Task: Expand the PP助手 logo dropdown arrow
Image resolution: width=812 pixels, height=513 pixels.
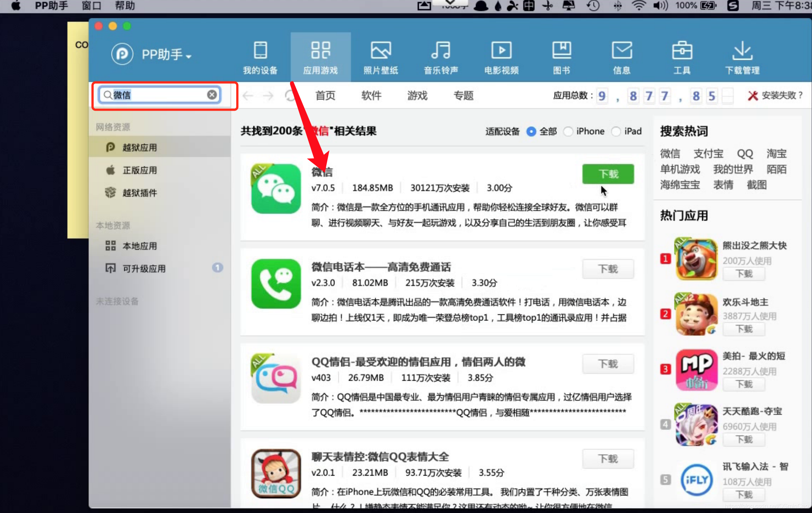Action: 189,56
